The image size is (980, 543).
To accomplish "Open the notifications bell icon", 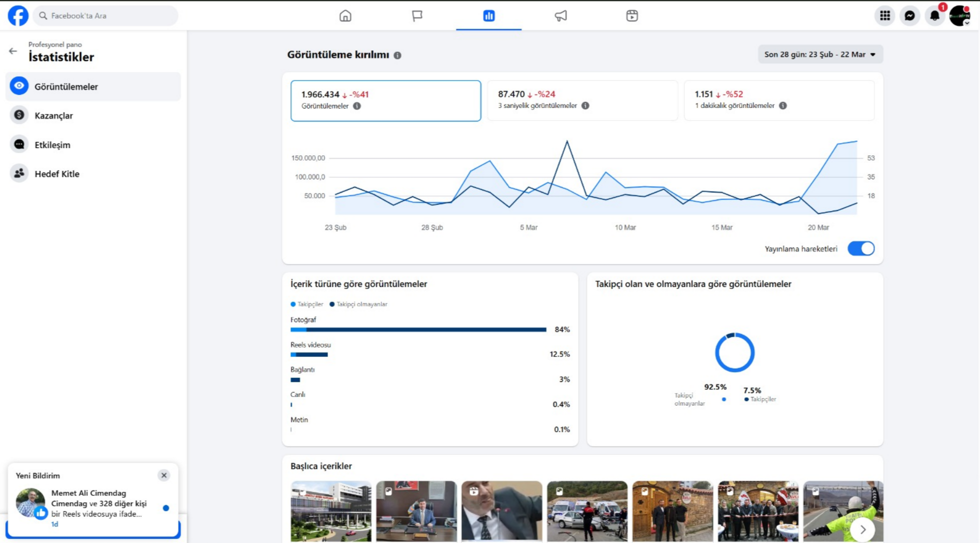I will 934,15.
